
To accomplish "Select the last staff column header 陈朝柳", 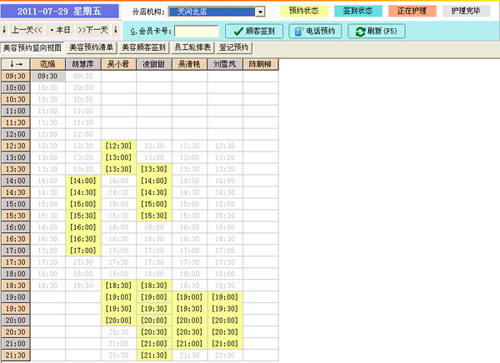I will click(x=260, y=64).
